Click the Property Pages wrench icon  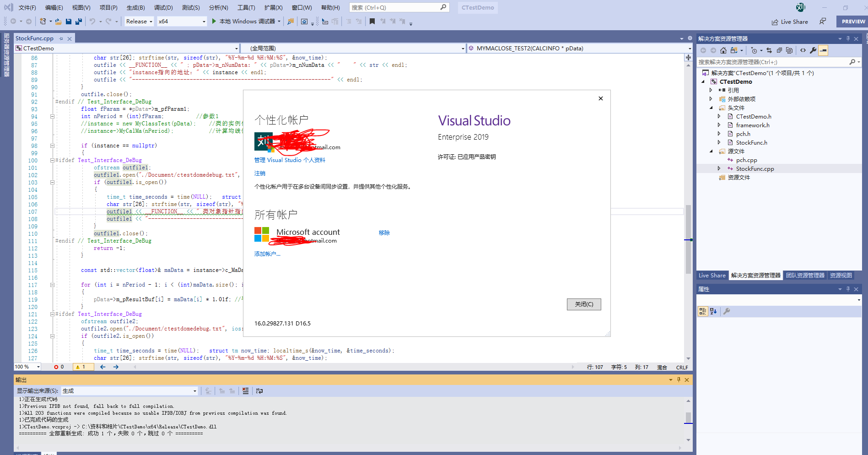pyautogui.click(x=727, y=311)
